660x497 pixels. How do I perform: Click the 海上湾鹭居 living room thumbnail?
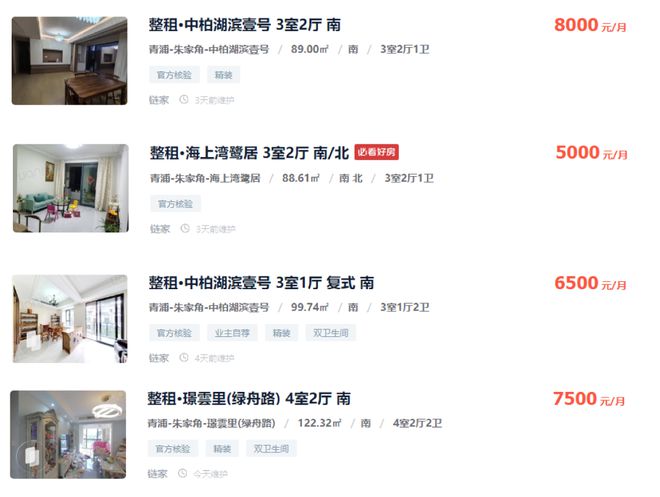click(x=71, y=188)
